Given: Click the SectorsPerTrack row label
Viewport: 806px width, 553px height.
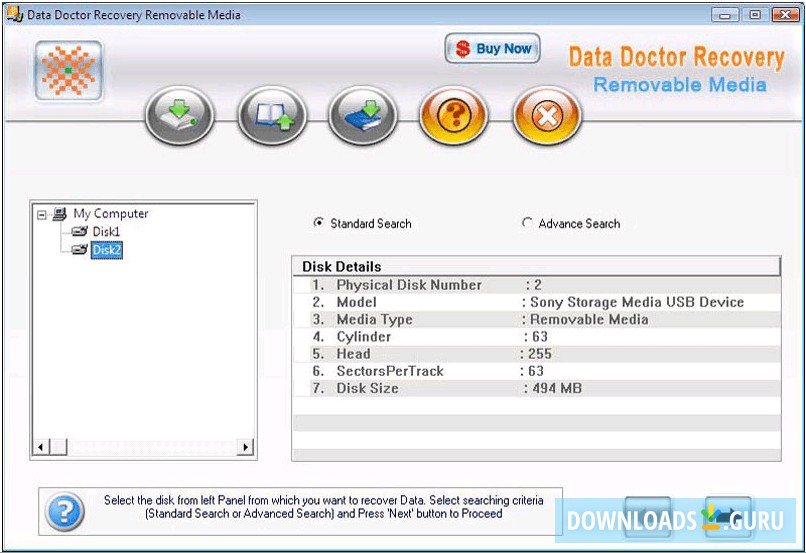Looking at the screenshot, I should [x=390, y=371].
